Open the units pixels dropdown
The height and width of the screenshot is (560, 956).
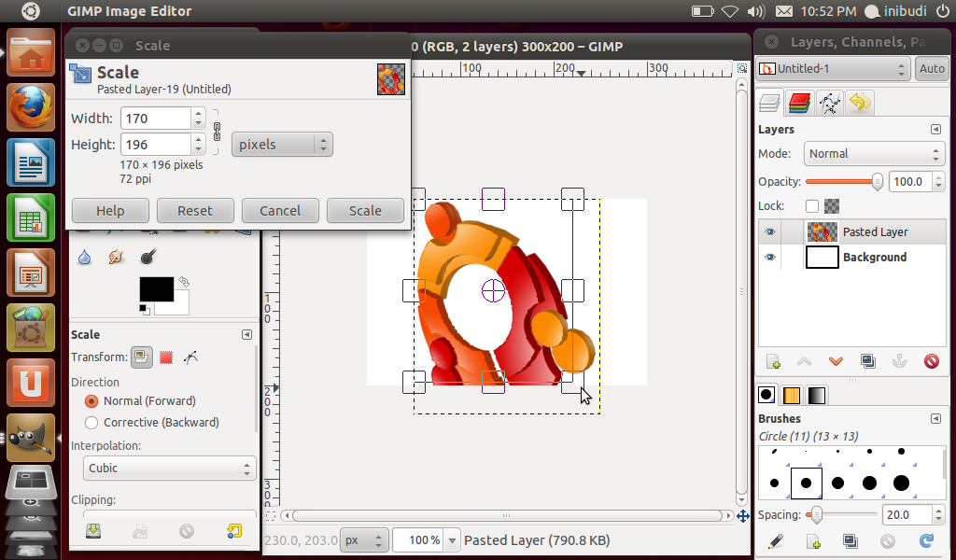(x=282, y=145)
